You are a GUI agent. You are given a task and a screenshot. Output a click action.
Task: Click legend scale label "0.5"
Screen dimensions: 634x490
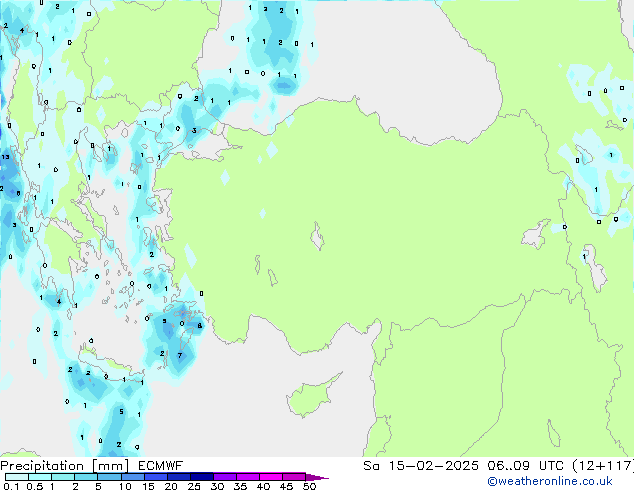coord(34,486)
